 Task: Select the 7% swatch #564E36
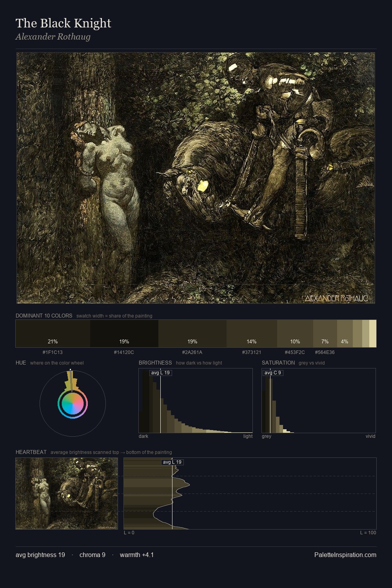(x=325, y=334)
